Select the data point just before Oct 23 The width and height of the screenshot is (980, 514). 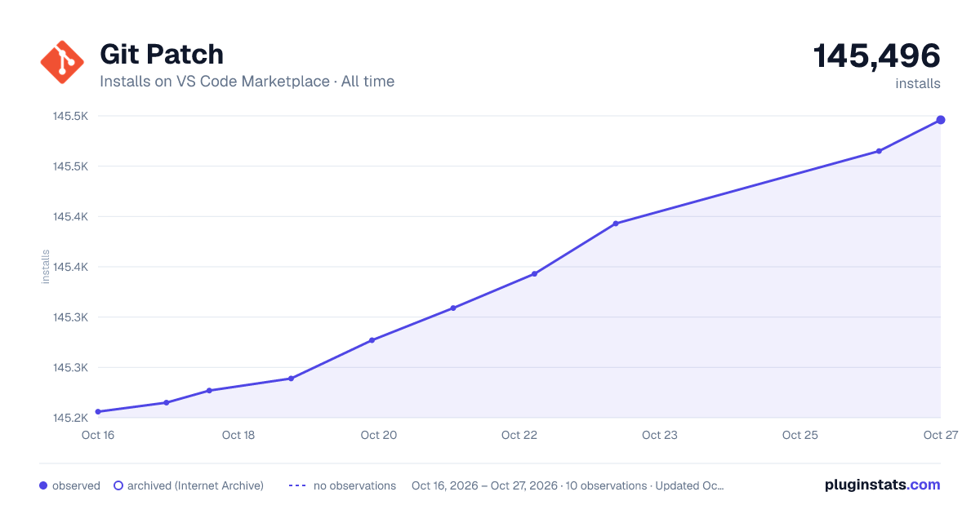tap(616, 224)
